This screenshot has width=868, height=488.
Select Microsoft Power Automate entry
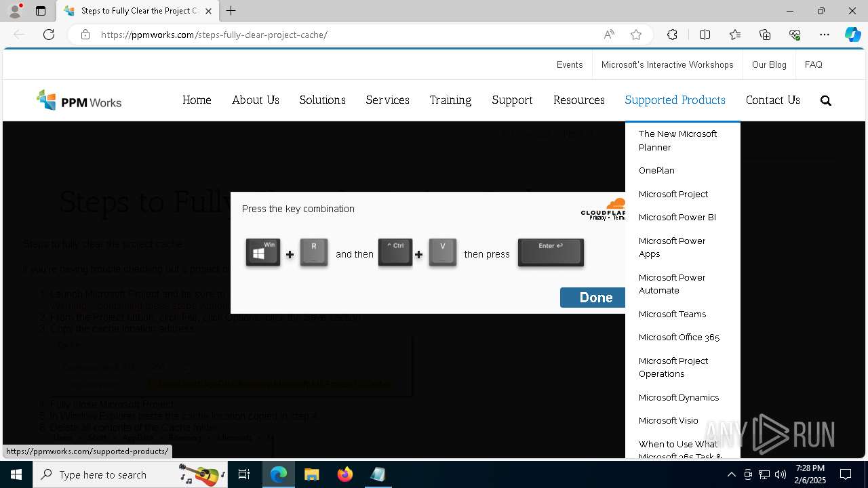pyautogui.click(x=672, y=284)
